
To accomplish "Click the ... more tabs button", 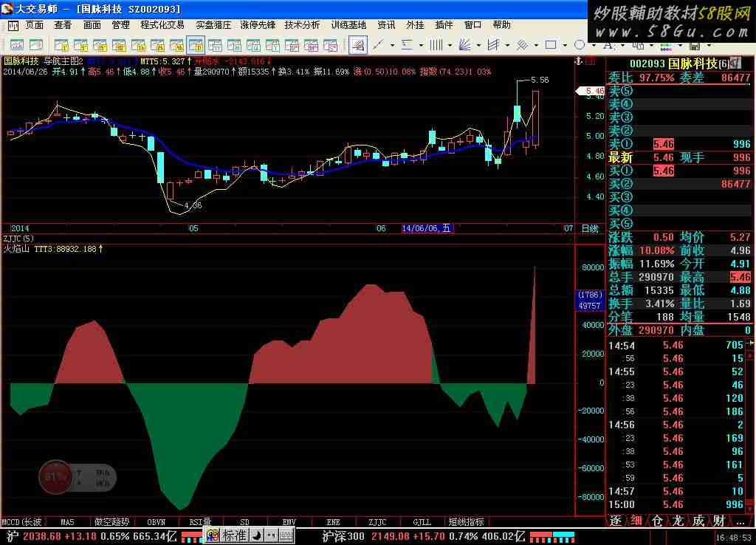I will [x=740, y=521].
